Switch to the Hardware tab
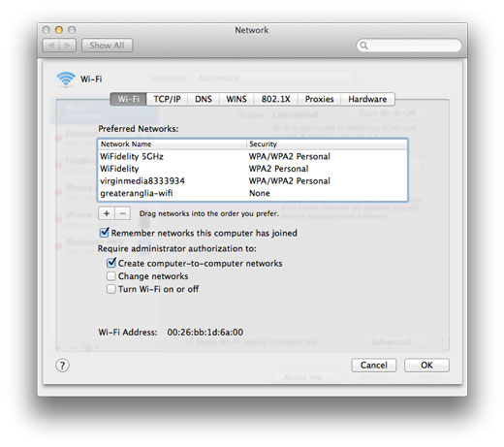This screenshot has height=447, width=504. tap(367, 99)
